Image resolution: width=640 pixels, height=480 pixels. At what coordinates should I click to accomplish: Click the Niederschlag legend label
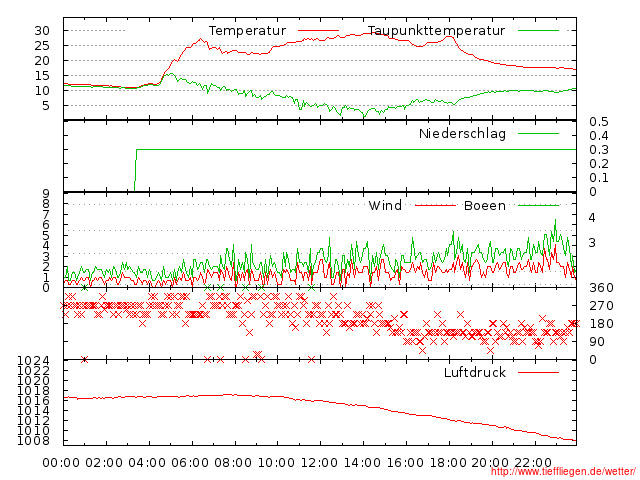(x=462, y=133)
